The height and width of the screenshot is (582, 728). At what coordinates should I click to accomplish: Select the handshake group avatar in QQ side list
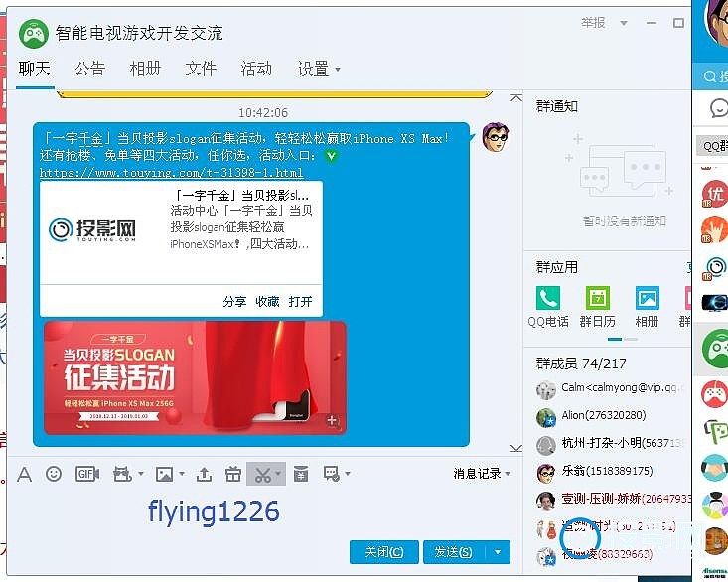(715, 468)
